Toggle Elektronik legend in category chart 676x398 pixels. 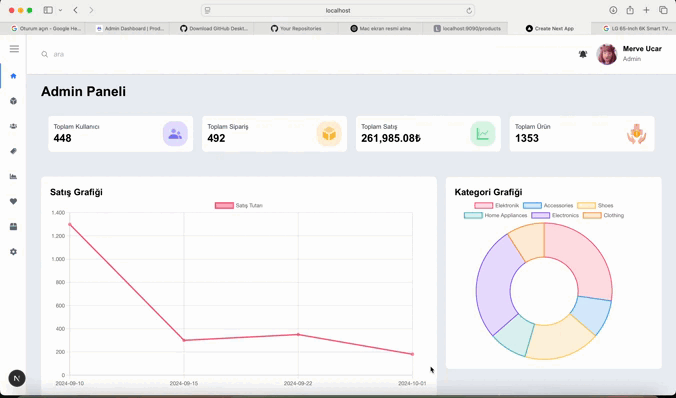[x=496, y=206]
